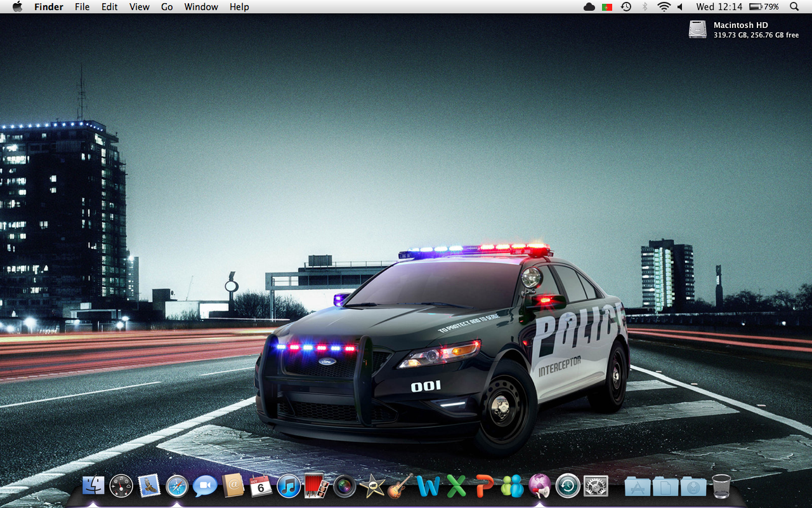812x508 pixels.
Task: Open the Edit menu
Action: click(x=110, y=7)
